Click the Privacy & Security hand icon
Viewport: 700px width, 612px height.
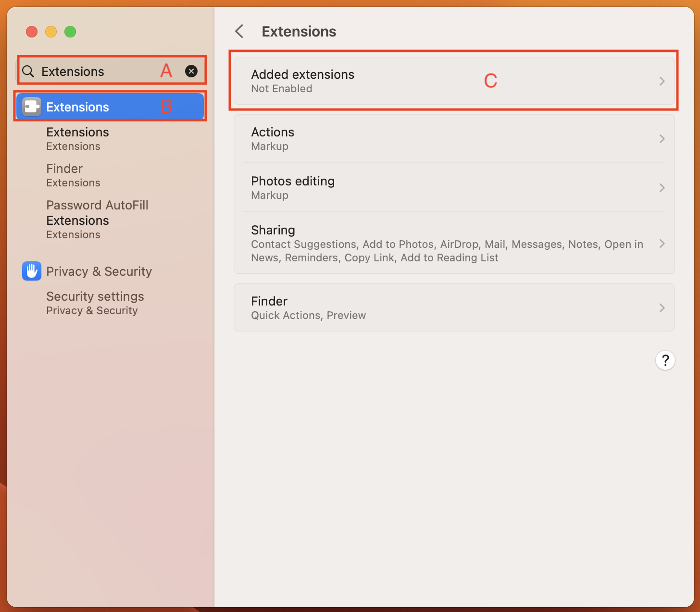32,271
